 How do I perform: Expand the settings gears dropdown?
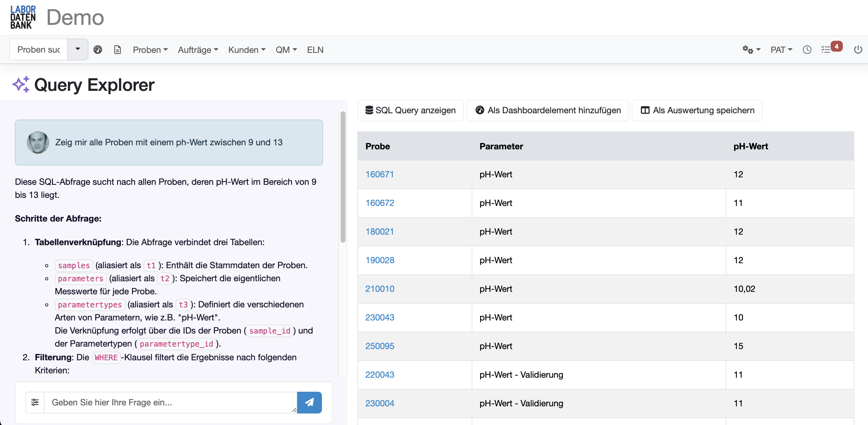tap(752, 50)
